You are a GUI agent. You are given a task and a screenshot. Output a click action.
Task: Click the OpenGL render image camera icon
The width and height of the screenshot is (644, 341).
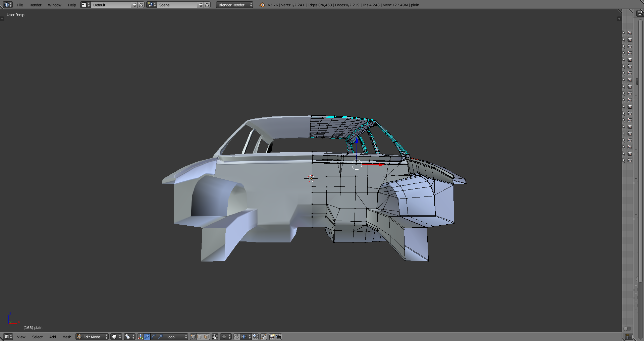[x=272, y=337]
